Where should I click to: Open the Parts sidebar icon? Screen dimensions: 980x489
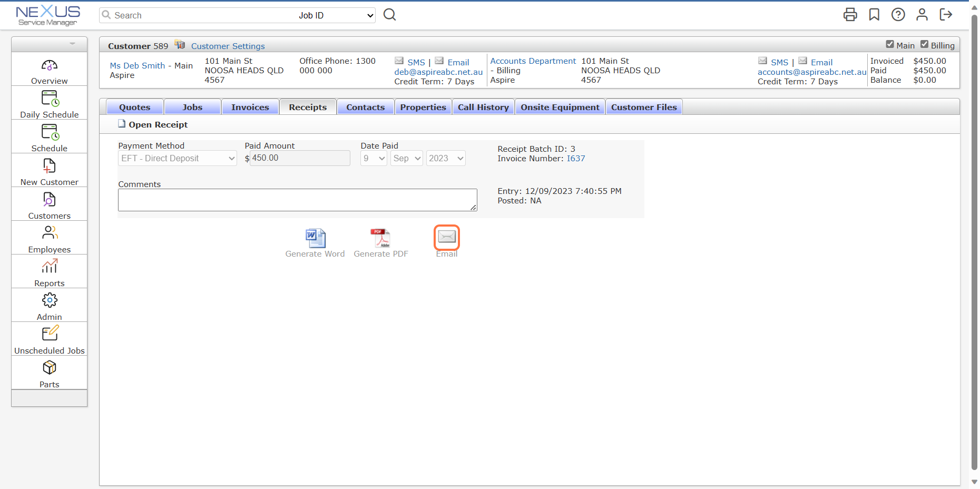(49, 368)
